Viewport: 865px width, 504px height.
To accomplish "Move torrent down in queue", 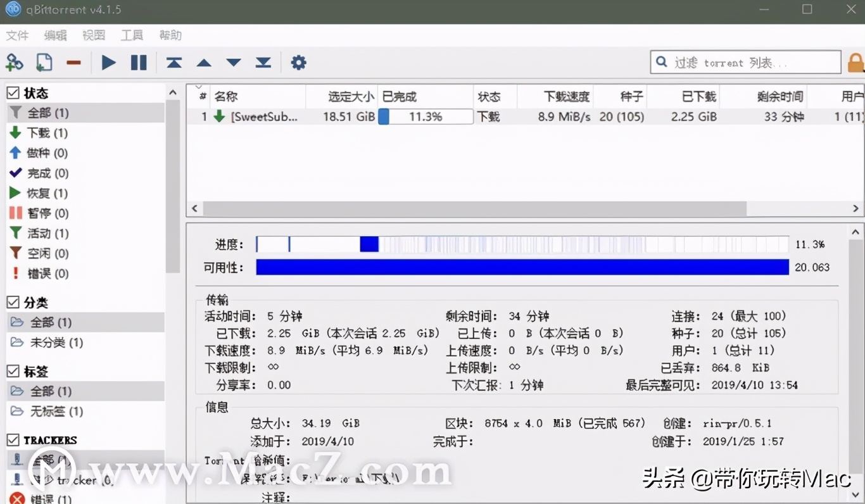I will click(x=232, y=62).
